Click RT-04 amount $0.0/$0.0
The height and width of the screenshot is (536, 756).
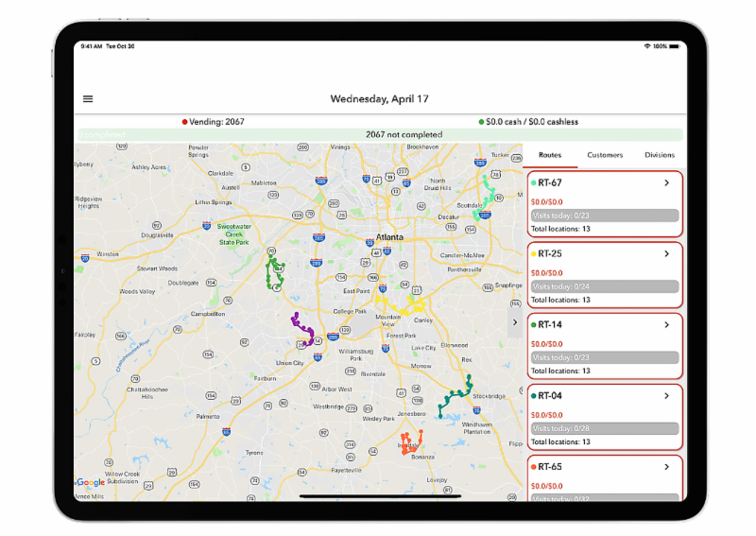(547, 414)
